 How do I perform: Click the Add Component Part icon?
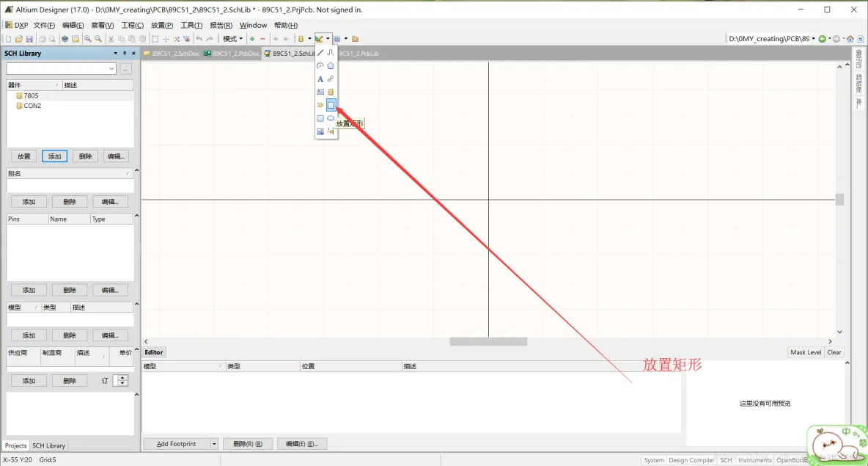320,105
